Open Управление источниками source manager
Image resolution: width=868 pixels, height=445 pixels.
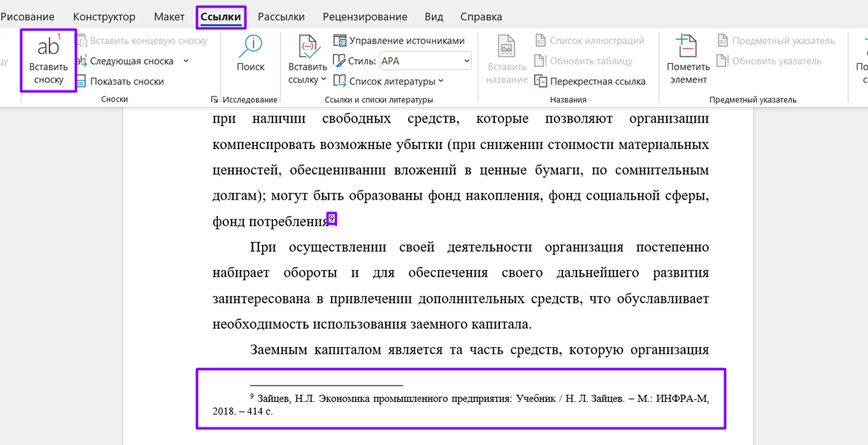[x=399, y=41]
